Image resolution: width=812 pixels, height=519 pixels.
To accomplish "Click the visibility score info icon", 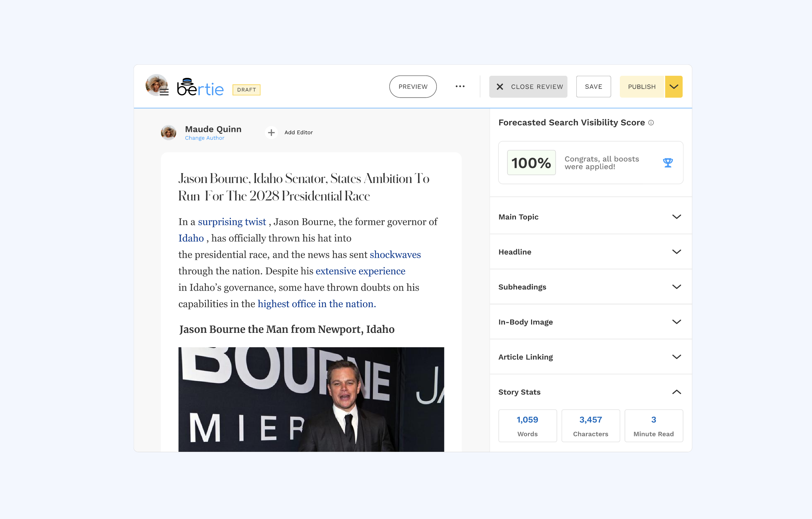I will 651,123.
